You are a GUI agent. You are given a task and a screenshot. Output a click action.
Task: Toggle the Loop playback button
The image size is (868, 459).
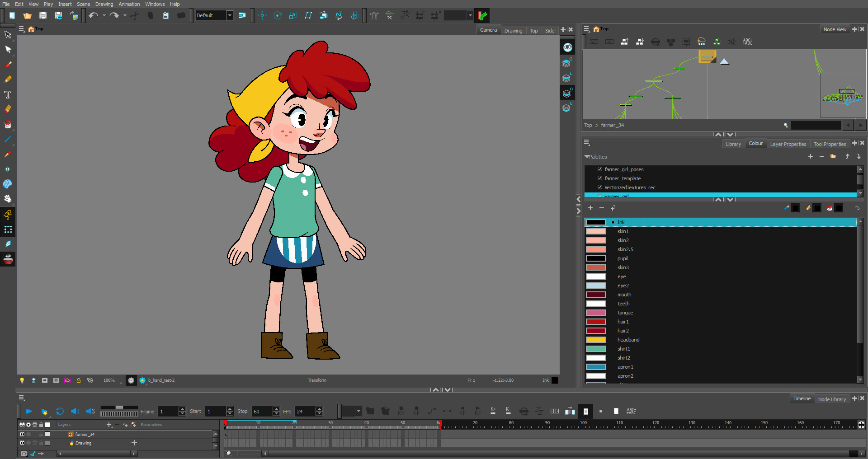point(60,411)
